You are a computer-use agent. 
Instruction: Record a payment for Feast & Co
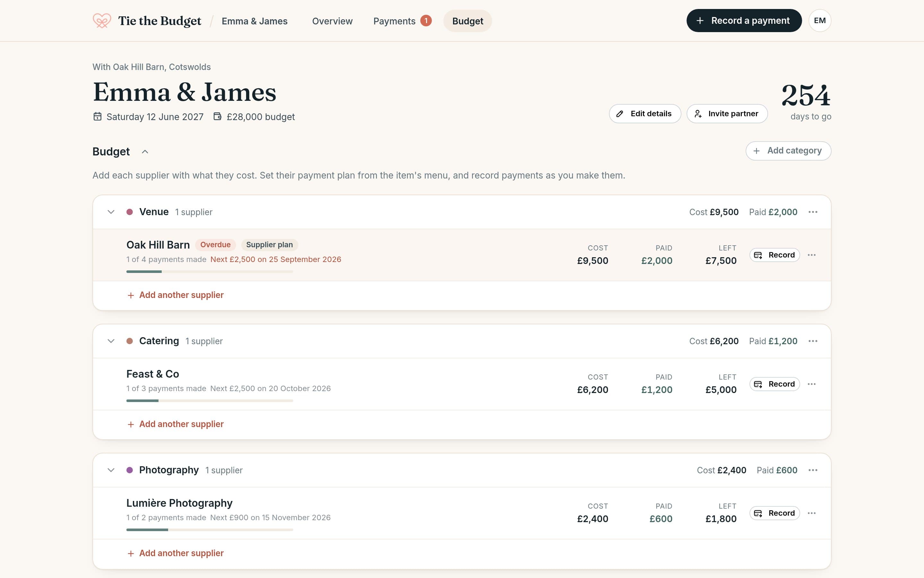pyautogui.click(x=774, y=384)
